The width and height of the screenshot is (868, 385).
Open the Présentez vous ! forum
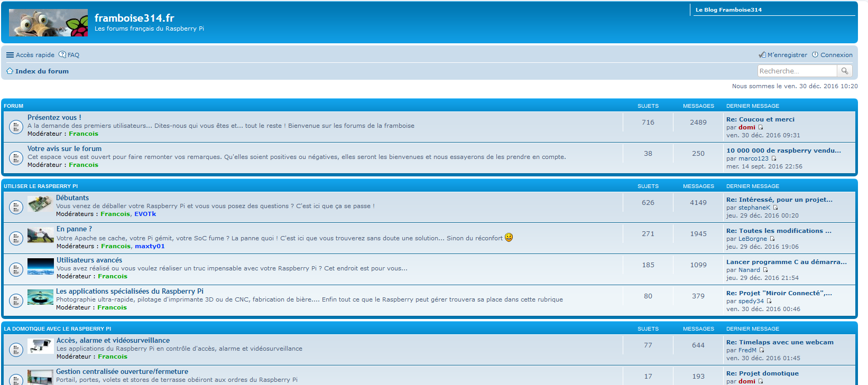54,117
